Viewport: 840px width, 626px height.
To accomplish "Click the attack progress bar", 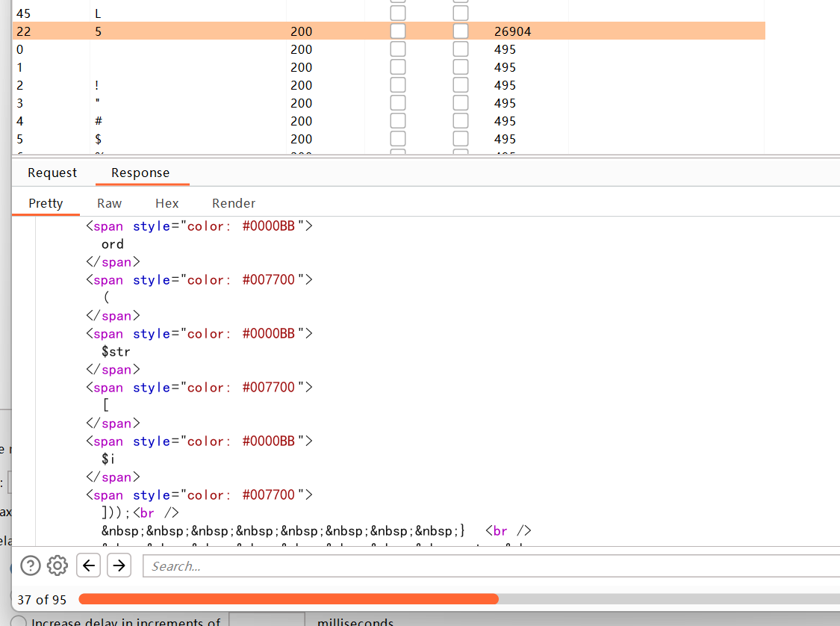I will [x=459, y=599].
